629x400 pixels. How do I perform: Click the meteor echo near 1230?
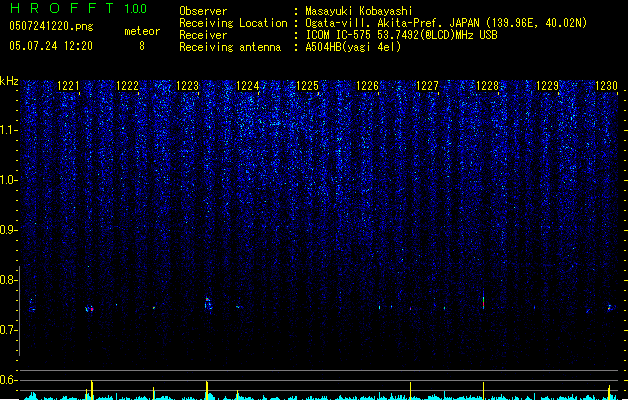610,308
